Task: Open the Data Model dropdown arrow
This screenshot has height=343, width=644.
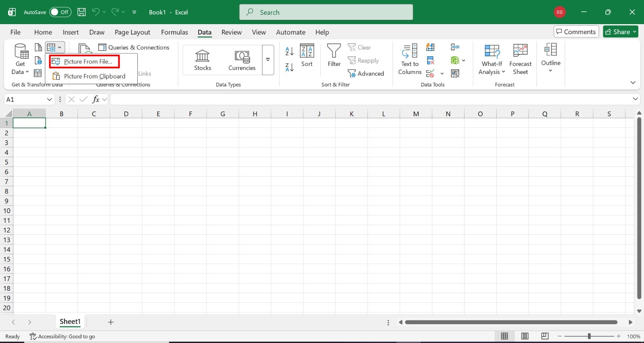Action: tap(464, 61)
